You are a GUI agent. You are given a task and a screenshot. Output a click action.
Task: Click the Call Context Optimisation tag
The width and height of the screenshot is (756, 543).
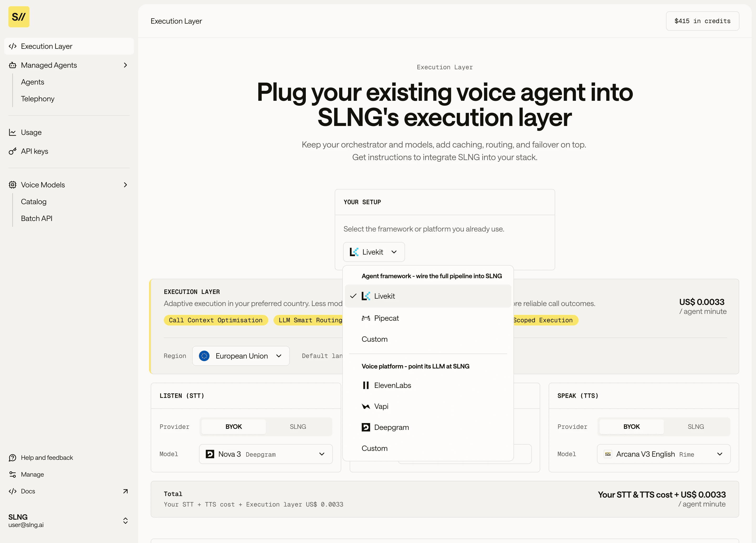(216, 320)
